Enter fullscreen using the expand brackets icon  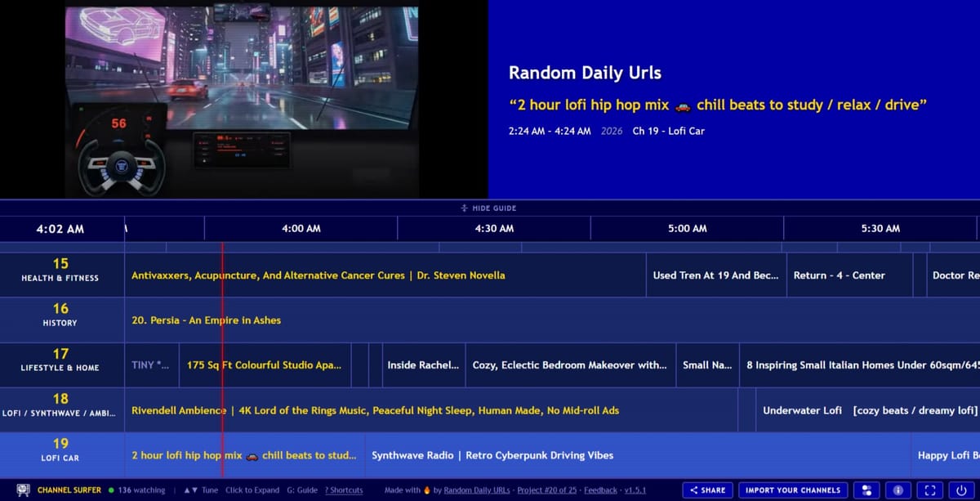[929, 490]
